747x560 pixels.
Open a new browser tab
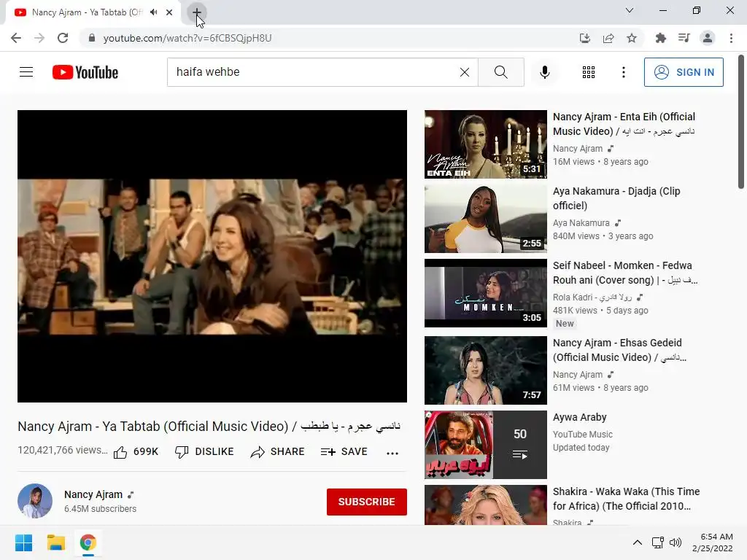(197, 12)
